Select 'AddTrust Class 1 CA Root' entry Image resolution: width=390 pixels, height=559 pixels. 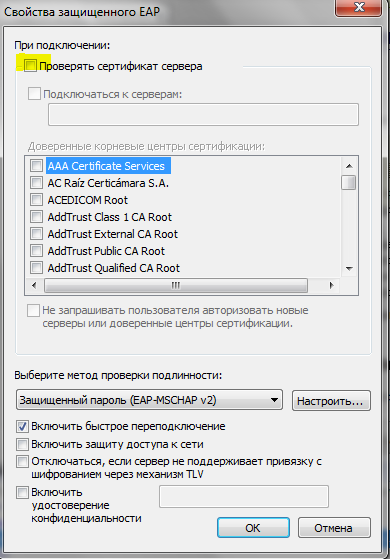[x=110, y=217]
